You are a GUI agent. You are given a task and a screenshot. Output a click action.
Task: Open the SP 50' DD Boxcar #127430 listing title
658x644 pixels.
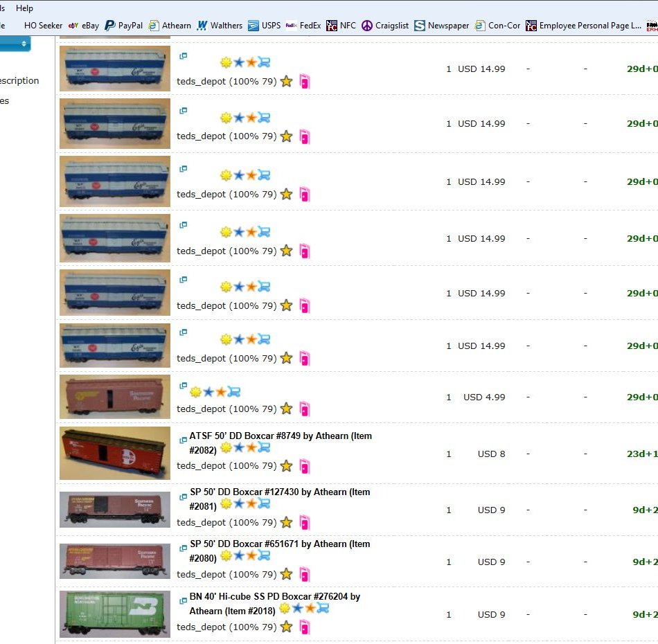tap(280, 499)
